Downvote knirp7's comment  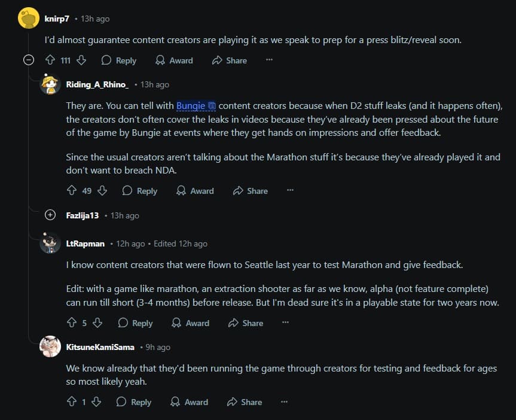point(81,60)
